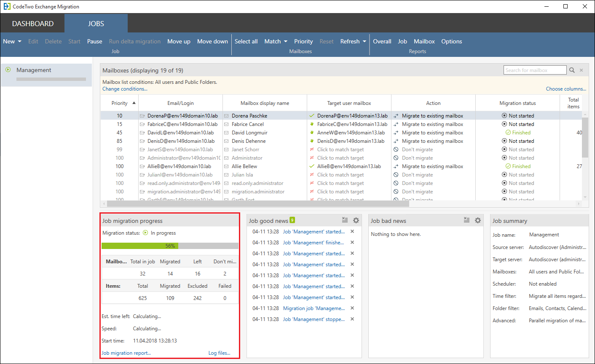Image resolution: width=595 pixels, height=364 pixels.
Task: Click Select all mailboxes
Action: 246,41
